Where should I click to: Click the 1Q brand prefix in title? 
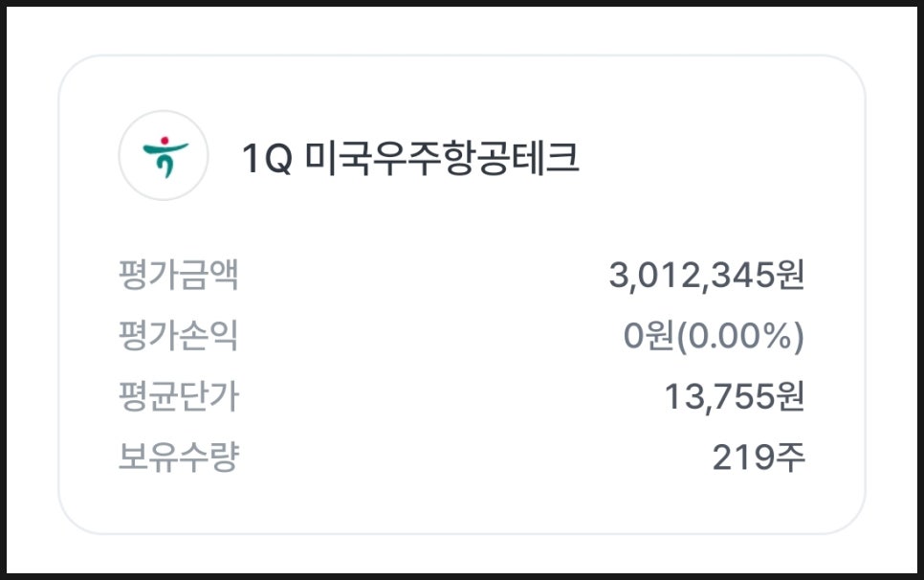pos(265,159)
